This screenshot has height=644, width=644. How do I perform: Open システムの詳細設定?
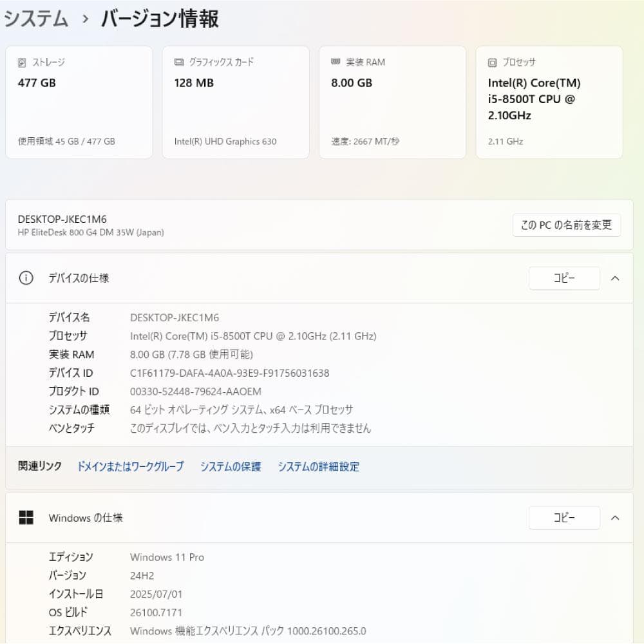(319, 466)
